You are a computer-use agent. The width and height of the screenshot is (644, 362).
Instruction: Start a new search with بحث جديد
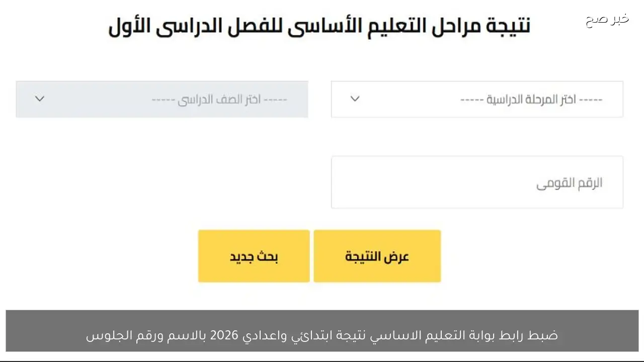click(254, 256)
